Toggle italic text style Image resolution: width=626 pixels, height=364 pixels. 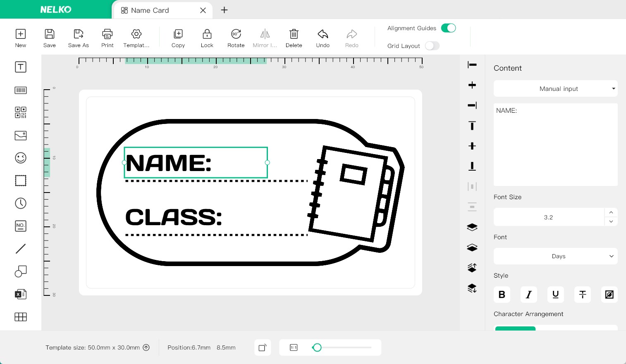529,295
